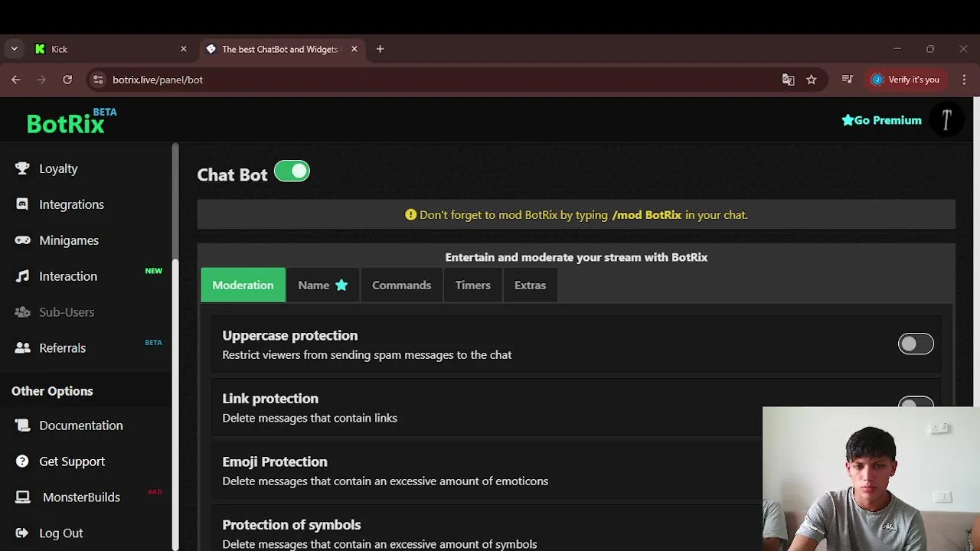Toggle the Chat Bot switch off
The width and height of the screenshot is (980, 551).
tap(292, 171)
